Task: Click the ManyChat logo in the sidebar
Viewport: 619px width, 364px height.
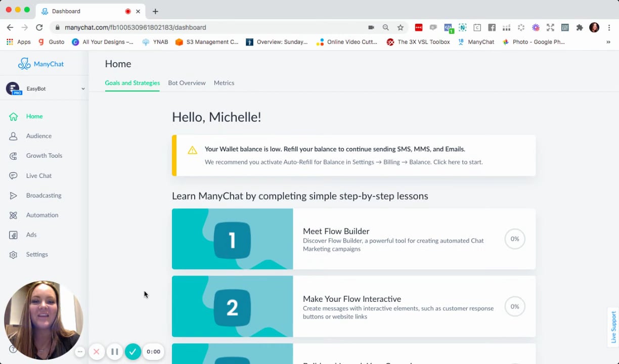Action: [x=41, y=64]
